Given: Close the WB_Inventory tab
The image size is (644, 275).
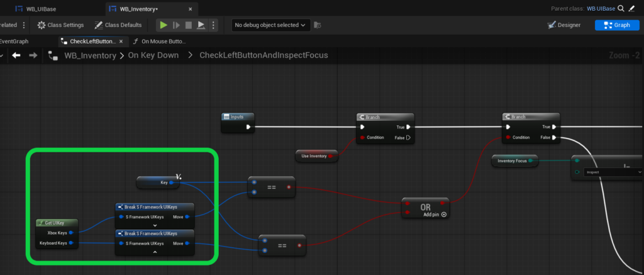Looking at the screenshot, I should pos(190,9).
